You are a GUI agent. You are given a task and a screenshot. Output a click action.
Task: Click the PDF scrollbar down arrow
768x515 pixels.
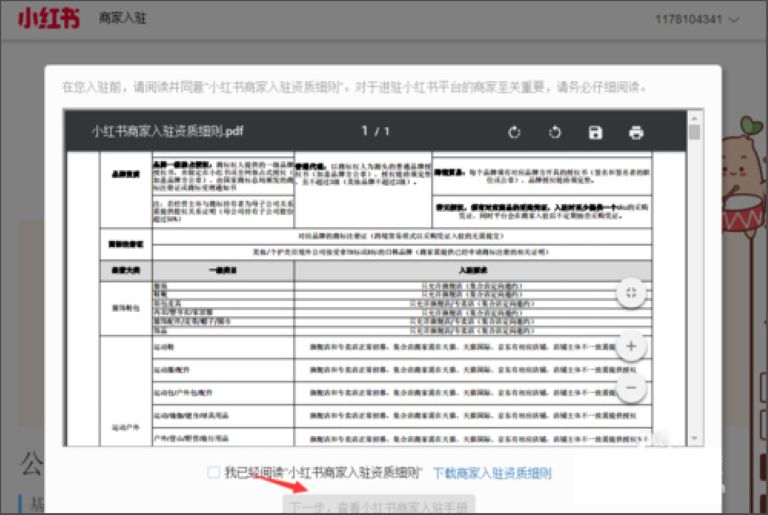tap(694, 438)
